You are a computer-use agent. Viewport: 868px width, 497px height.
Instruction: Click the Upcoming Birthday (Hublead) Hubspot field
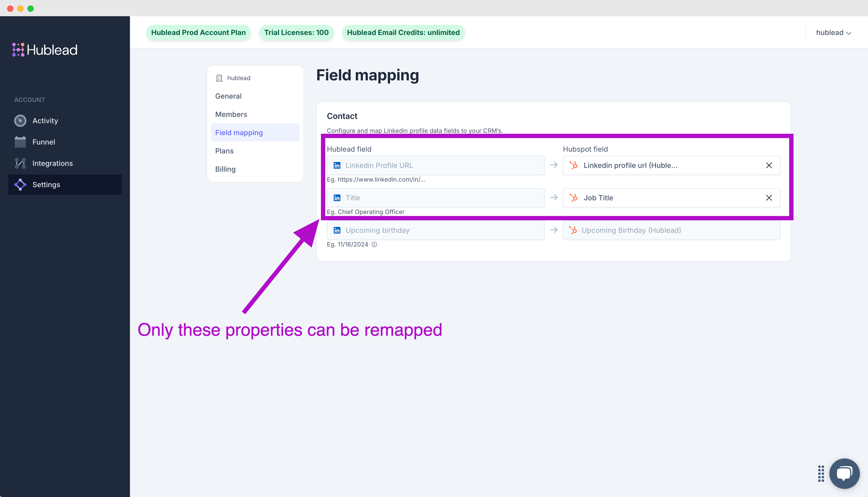point(671,230)
